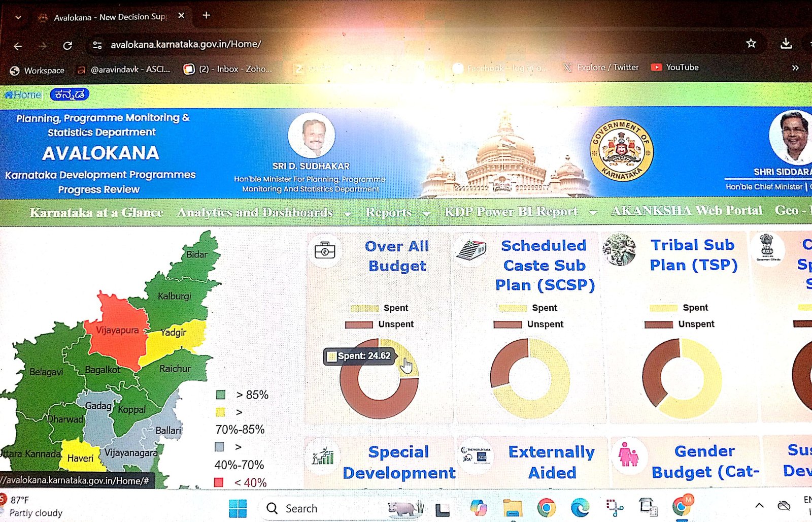The image size is (812, 522).
Task: Reload the page with refresh icon
Action: click(67, 46)
